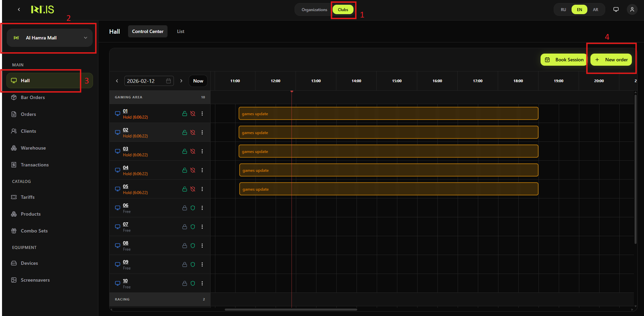Open three-dot menu for device 04

[x=202, y=170]
